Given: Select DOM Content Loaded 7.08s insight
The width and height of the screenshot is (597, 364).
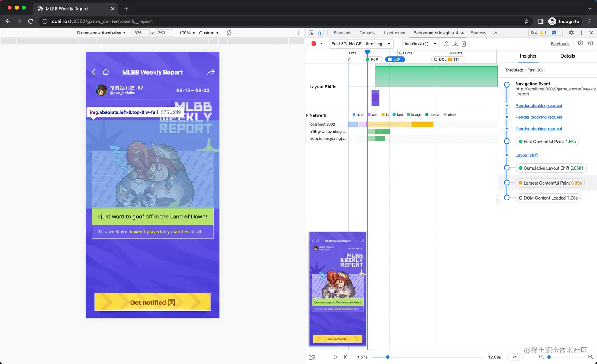Looking at the screenshot, I should [x=548, y=198].
